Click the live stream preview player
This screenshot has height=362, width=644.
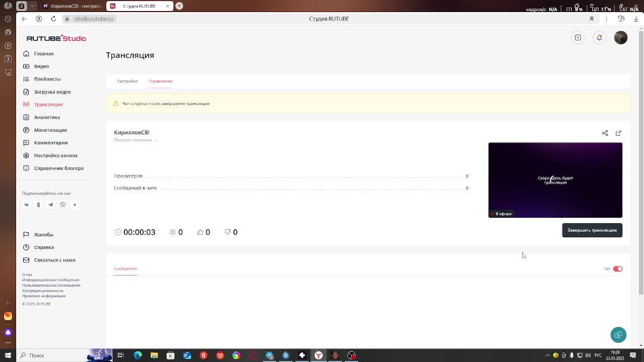click(x=555, y=180)
